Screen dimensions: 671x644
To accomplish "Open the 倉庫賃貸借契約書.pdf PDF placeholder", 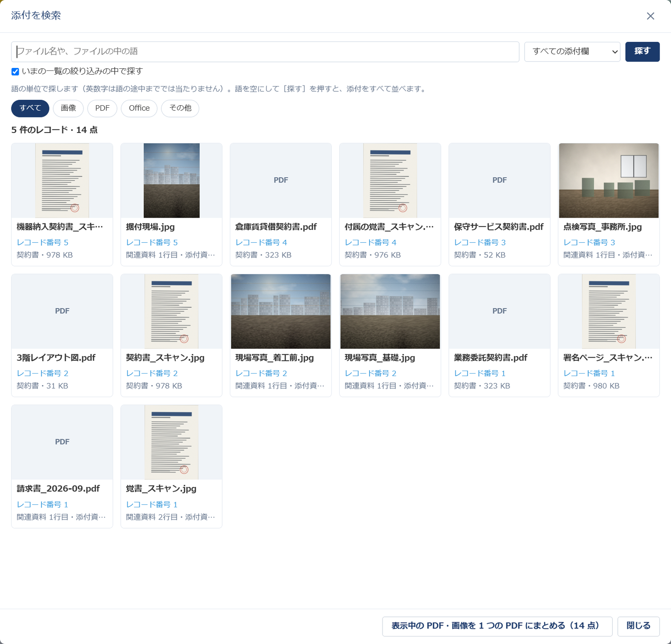I will [281, 180].
